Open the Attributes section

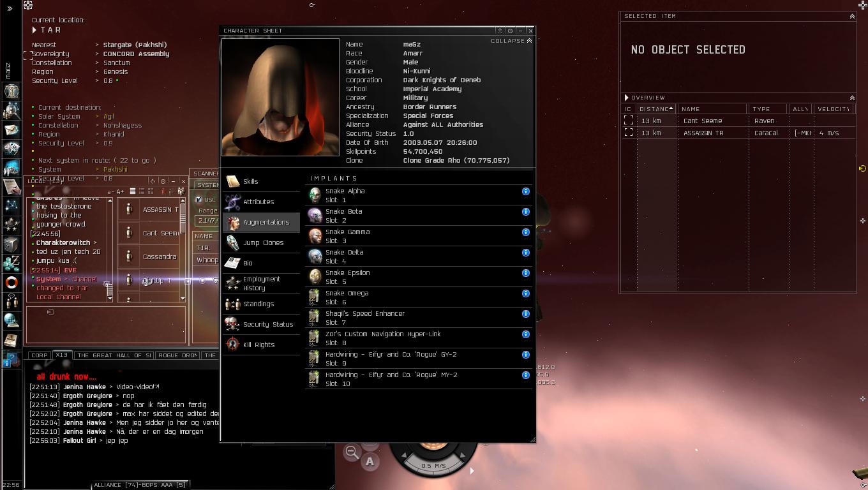pos(262,202)
